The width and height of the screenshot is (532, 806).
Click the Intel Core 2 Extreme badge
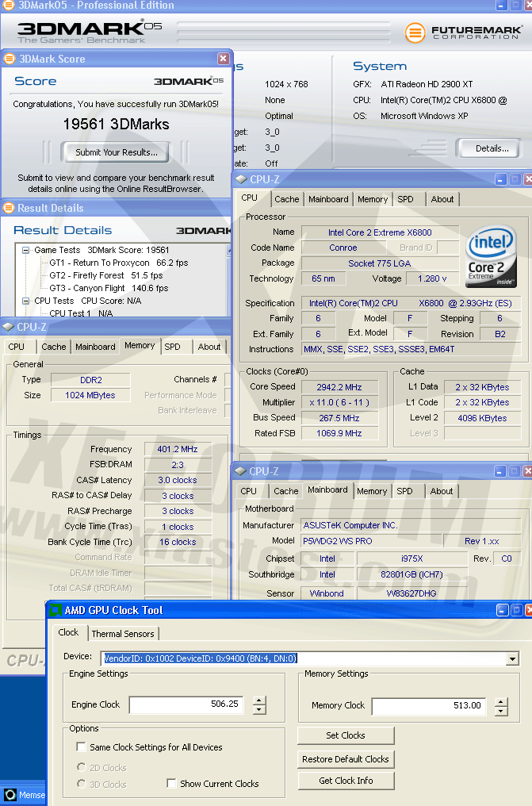[491, 256]
